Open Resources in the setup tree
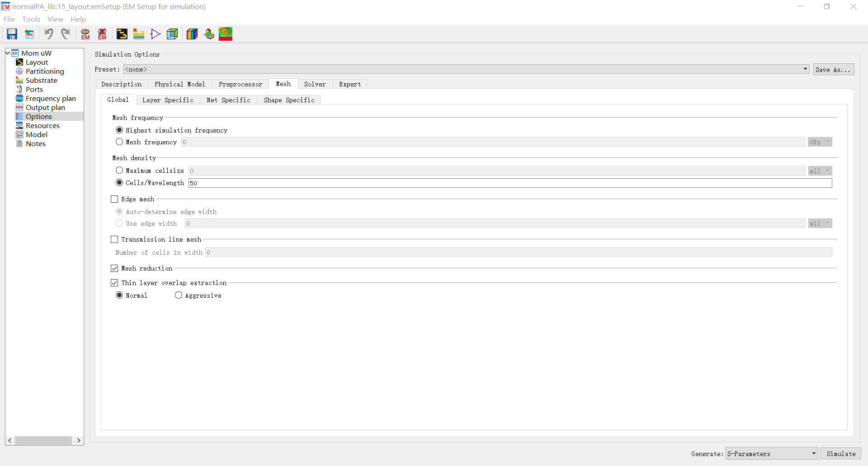The height and width of the screenshot is (466, 868). [42, 126]
